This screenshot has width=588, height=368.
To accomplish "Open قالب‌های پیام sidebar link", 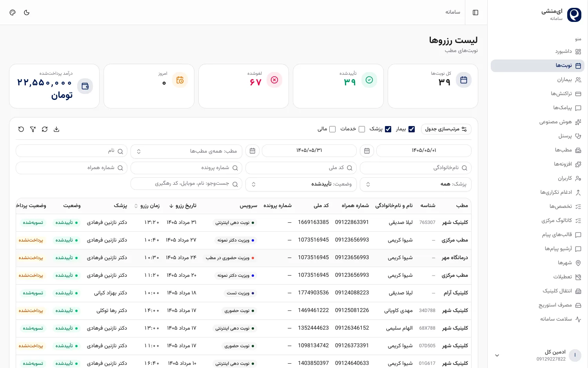I will 537,235.
